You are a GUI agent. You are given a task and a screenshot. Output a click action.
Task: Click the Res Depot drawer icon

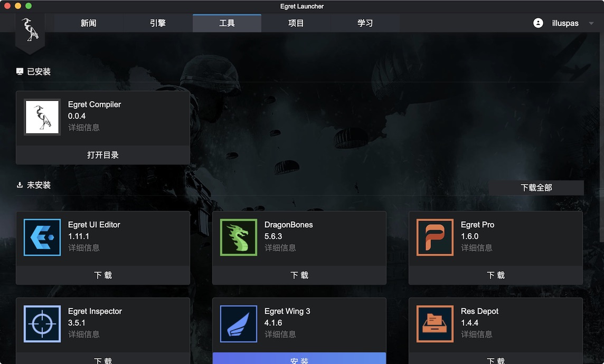tap(435, 324)
